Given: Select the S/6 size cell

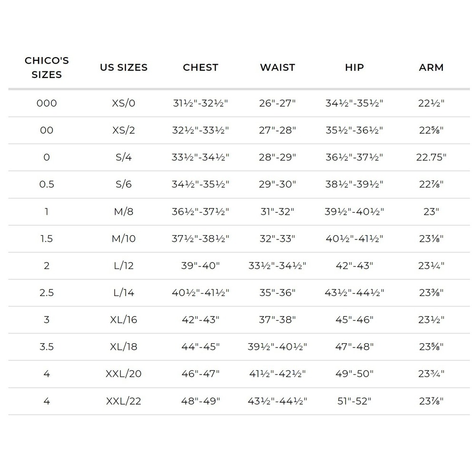Looking at the screenshot, I should pyautogui.click(x=124, y=184).
